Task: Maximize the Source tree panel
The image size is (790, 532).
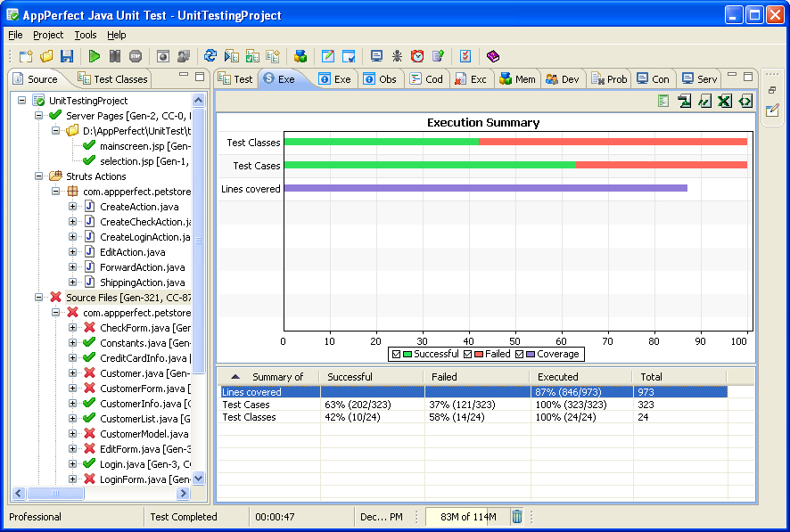Action: click(200, 77)
